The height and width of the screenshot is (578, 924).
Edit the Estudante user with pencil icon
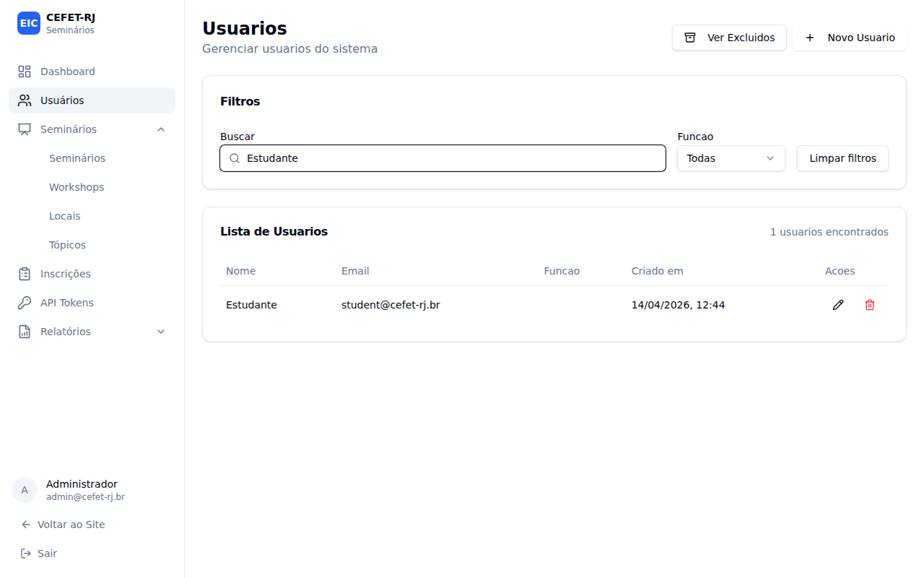(838, 305)
